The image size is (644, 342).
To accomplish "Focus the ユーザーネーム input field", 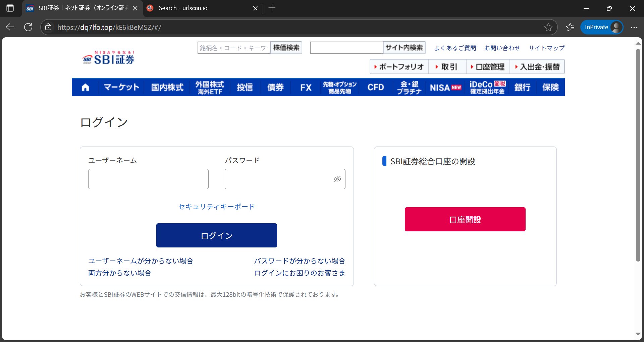I will click(x=148, y=179).
